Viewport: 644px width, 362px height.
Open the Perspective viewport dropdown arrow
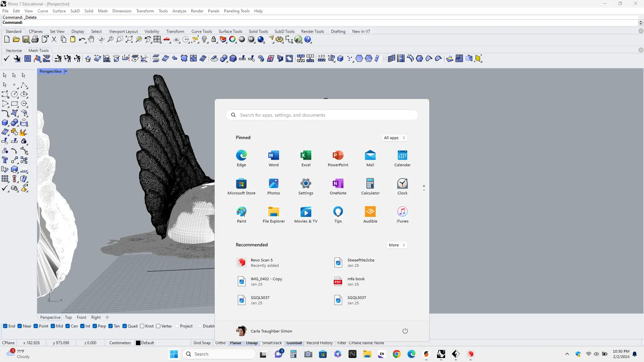click(66, 72)
